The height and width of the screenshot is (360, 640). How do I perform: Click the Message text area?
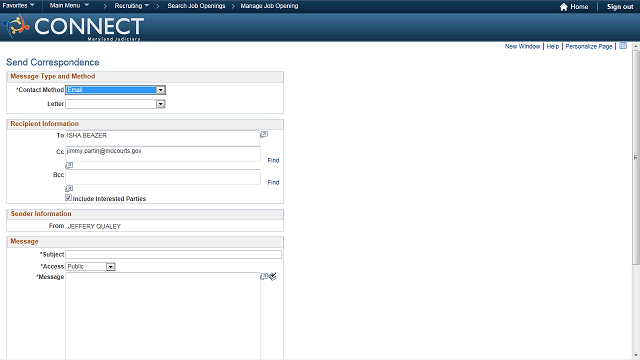pos(163,316)
